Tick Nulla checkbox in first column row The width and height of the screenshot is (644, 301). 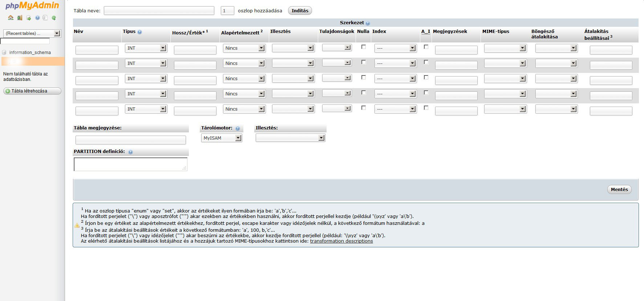(x=364, y=47)
